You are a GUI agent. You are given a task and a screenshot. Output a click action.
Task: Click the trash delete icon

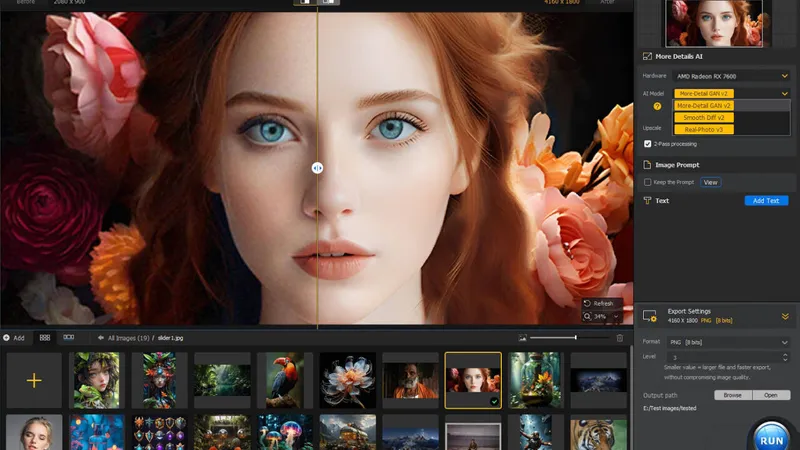tap(619, 338)
